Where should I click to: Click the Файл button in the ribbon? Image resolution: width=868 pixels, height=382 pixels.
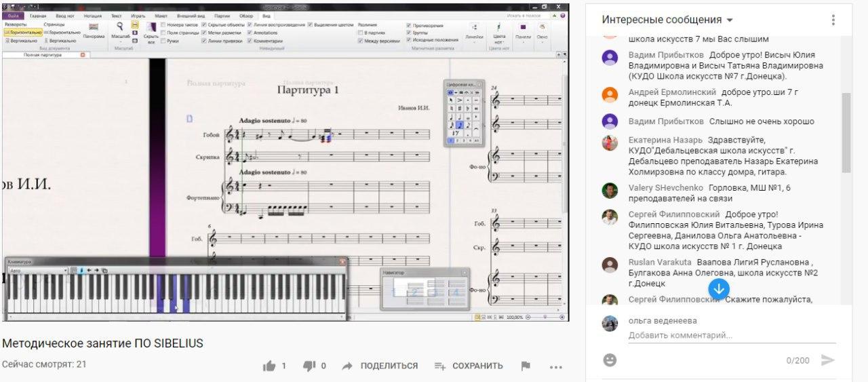13,16
